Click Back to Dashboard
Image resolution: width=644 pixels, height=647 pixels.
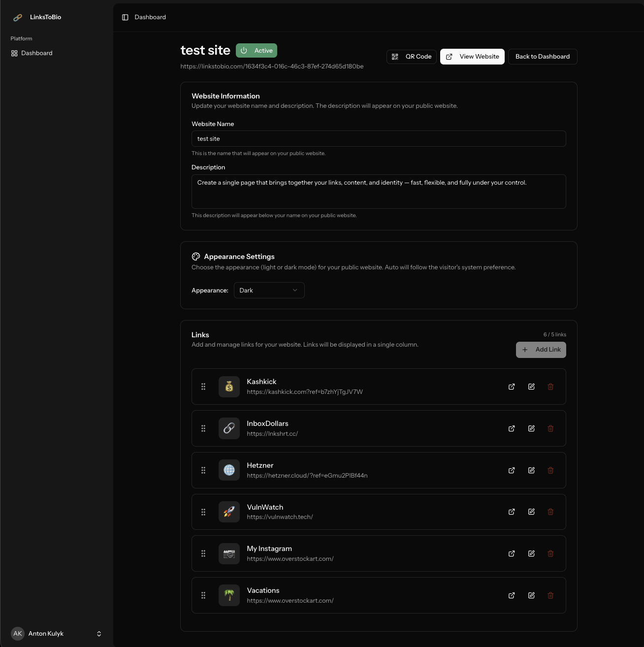point(542,56)
